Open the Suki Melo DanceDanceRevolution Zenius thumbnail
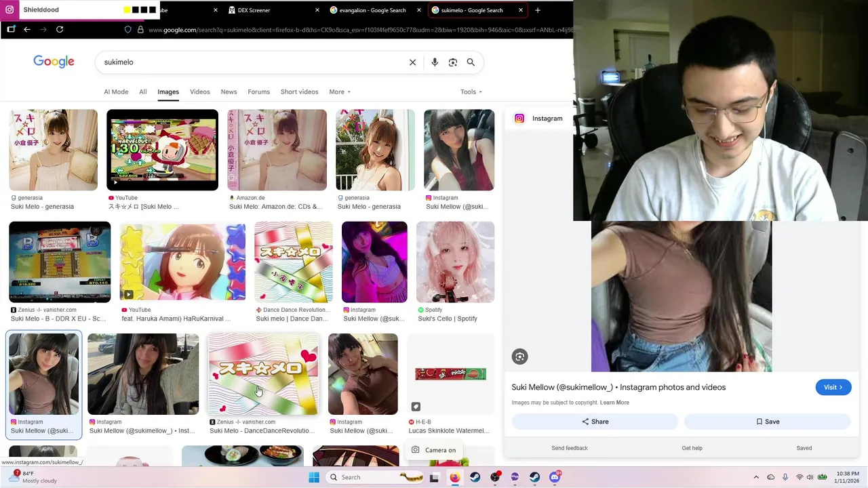Screen dimensions: 868x488 (x=263, y=374)
